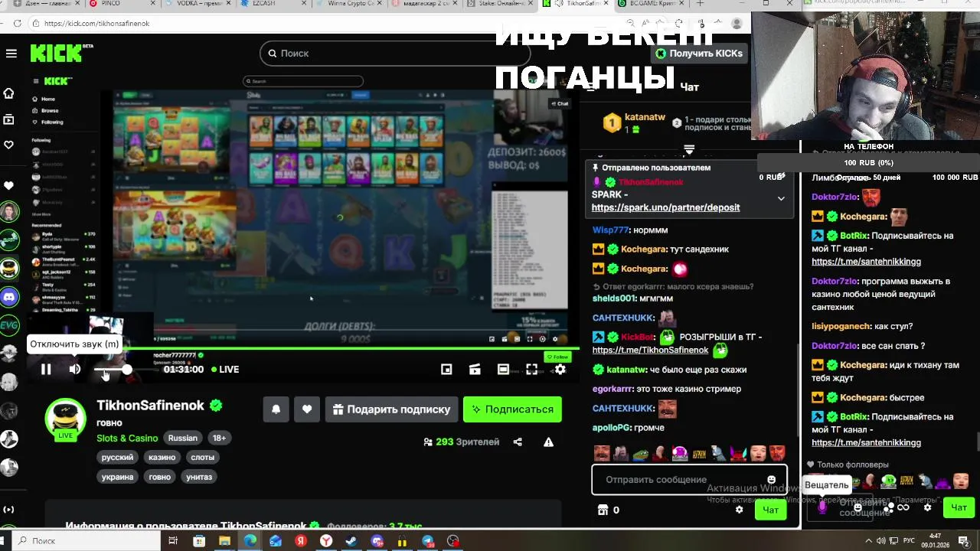
Task: Open share icon next to viewers count
Action: 518,442
